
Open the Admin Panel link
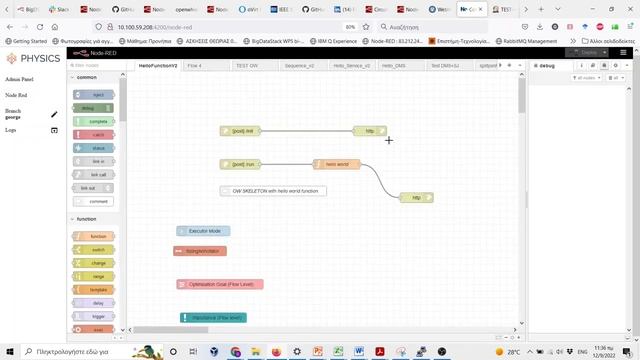(x=19, y=79)
